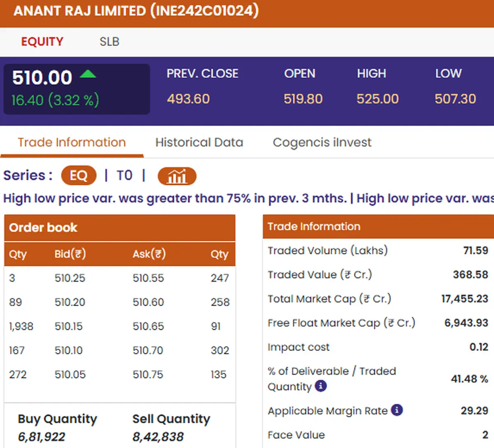Click bid price 510.10

[69, 351]
